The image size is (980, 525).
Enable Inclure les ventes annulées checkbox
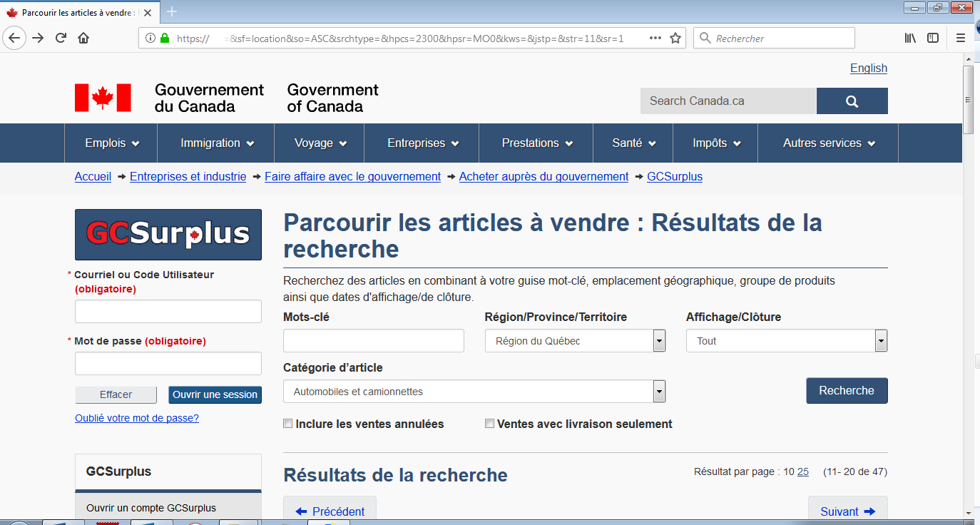[x=288, y=424]
